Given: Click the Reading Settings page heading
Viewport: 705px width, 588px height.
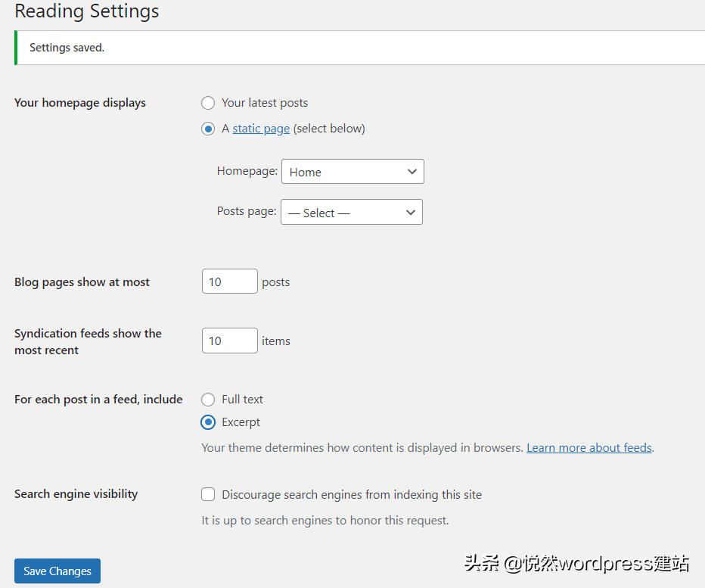Looking at the screenshot, I should [87, 11].
